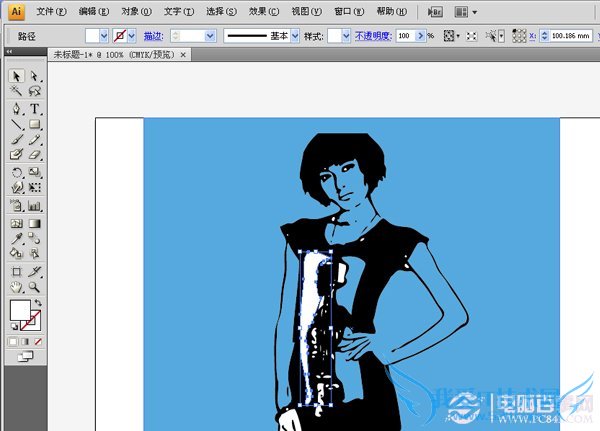Image resolution: width=600 pixels, height=431 pixels.
Task: Select the Line Segment tool
Action: click(16, 124)
